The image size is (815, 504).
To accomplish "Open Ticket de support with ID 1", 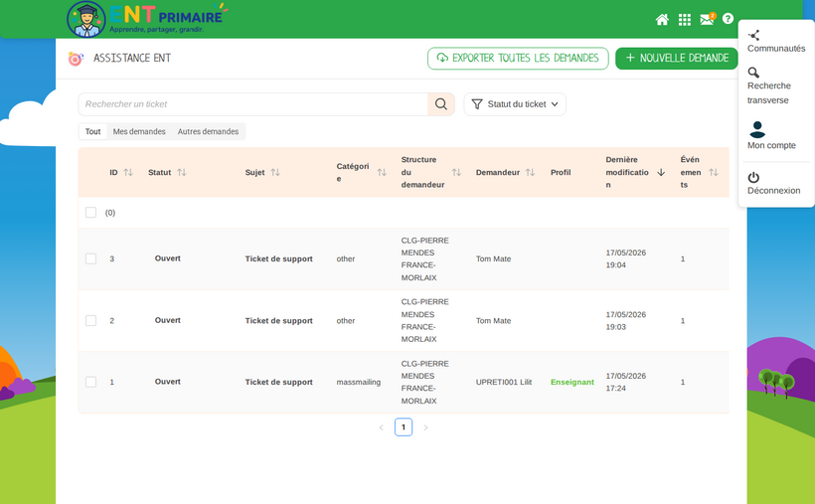I will [x=278, y=382].
